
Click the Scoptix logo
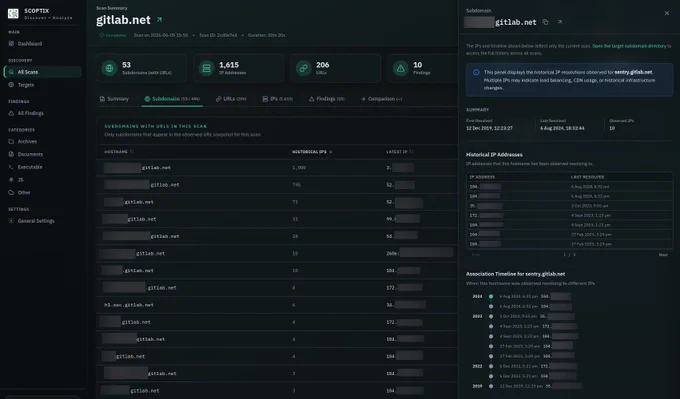pos(13,13)
